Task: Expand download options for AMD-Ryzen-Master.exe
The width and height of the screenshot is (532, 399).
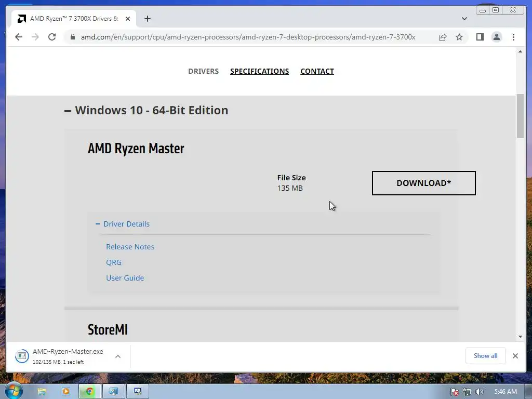Action: [118, 356]
